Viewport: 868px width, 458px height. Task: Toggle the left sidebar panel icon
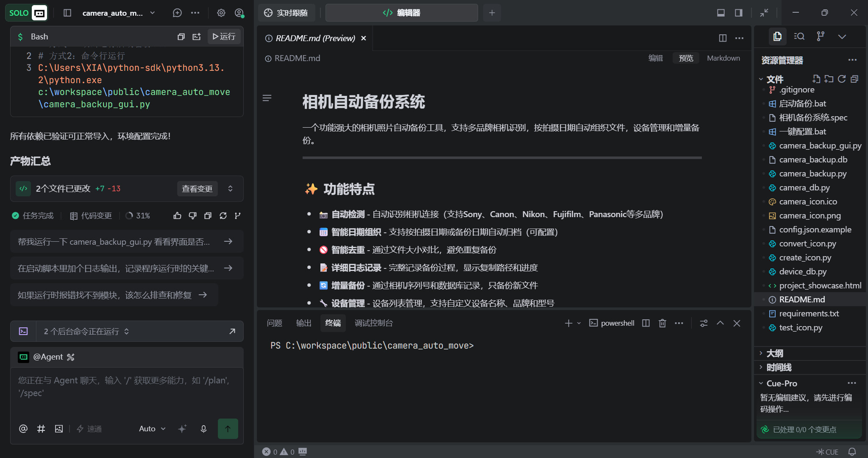(x=67, y=13)
